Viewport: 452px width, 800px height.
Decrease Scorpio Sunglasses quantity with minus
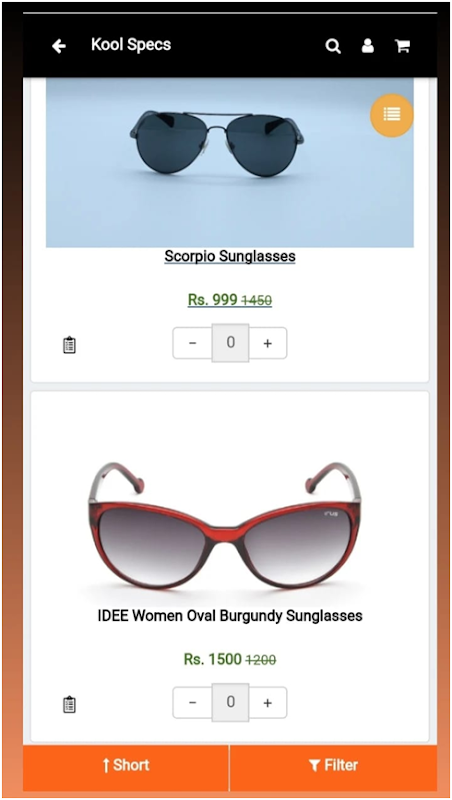[192, 343]
